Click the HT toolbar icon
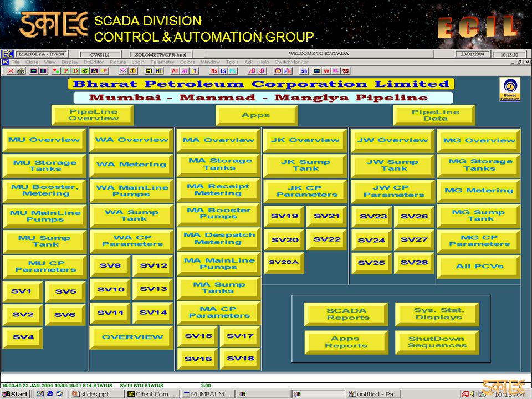The width and height of the screenshot is (532, 399). [x=159, y=71]
